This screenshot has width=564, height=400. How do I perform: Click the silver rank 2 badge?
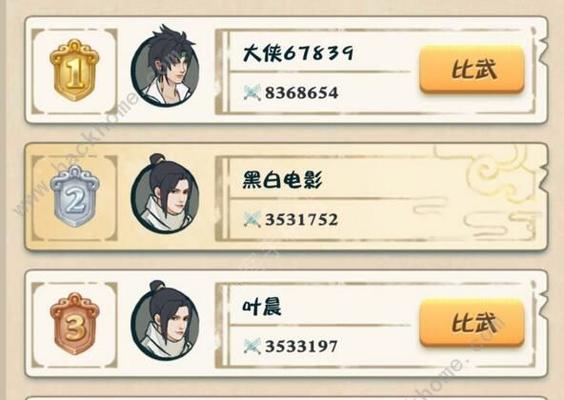coord(74,196)
